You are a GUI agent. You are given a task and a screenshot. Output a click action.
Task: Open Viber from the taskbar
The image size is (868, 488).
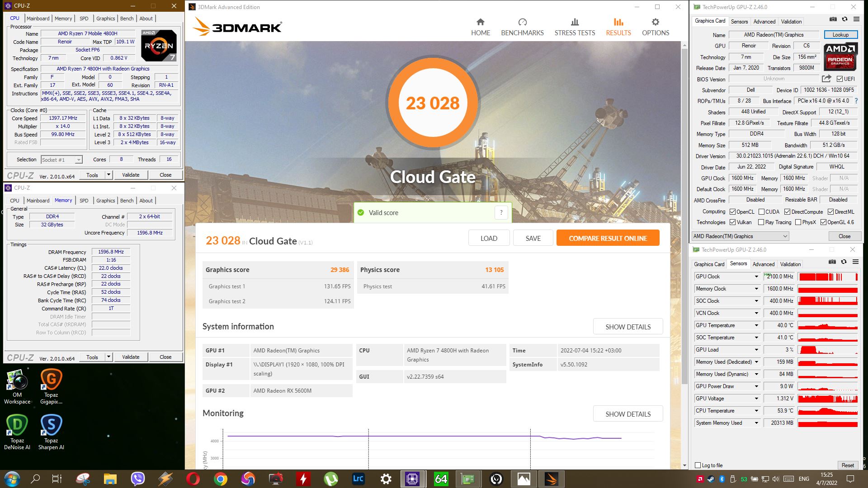click(x=137, y=479)
